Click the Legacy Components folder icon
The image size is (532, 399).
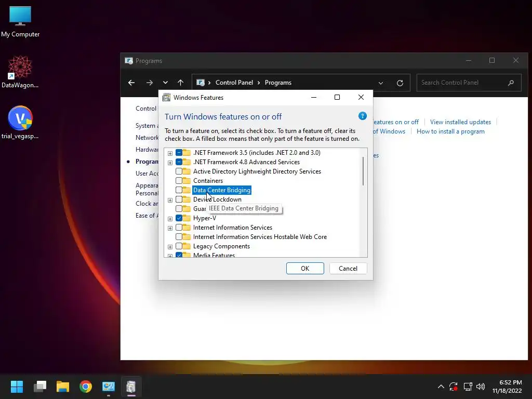[187, 246]
